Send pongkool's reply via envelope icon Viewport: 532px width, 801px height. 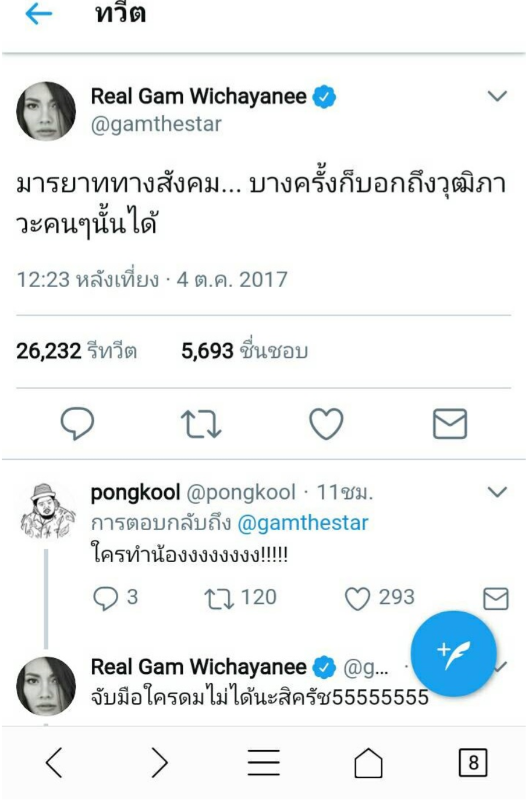pos(496,599)
